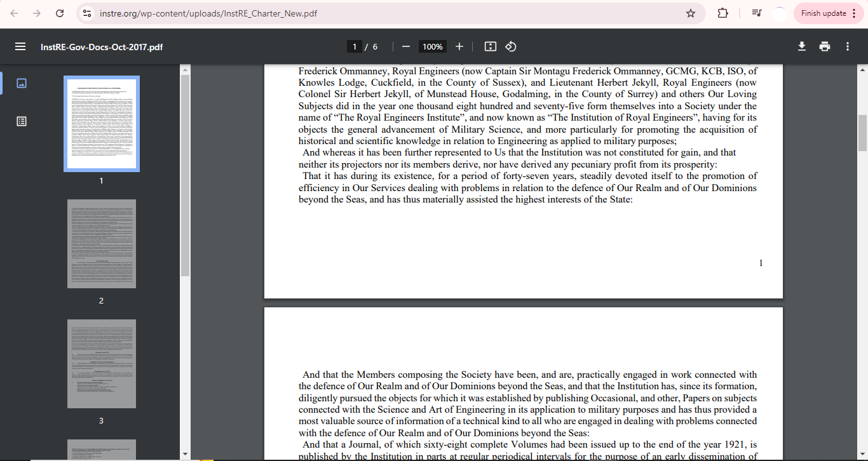868x461 pixels.
Task: Toggle the PDF sidebar menu icon
Action: (x=20, y=46)
